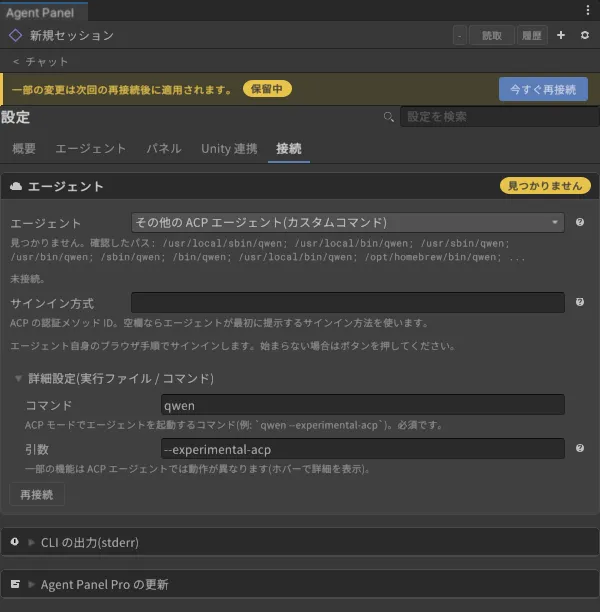Viewport: 600px width, 612px height.
Task: Open settings with the gear icon
Action: click(584, 36)
